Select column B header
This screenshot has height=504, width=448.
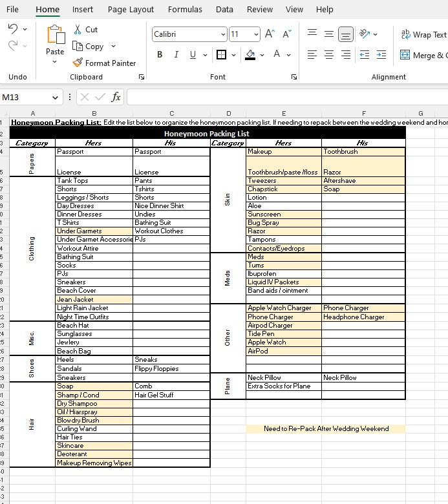tap(94, 113)
